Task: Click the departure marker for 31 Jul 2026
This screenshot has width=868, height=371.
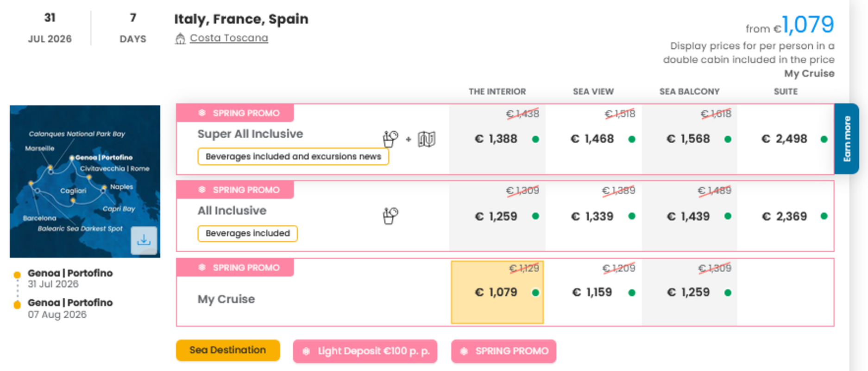Action: click(x=17, y=275)
